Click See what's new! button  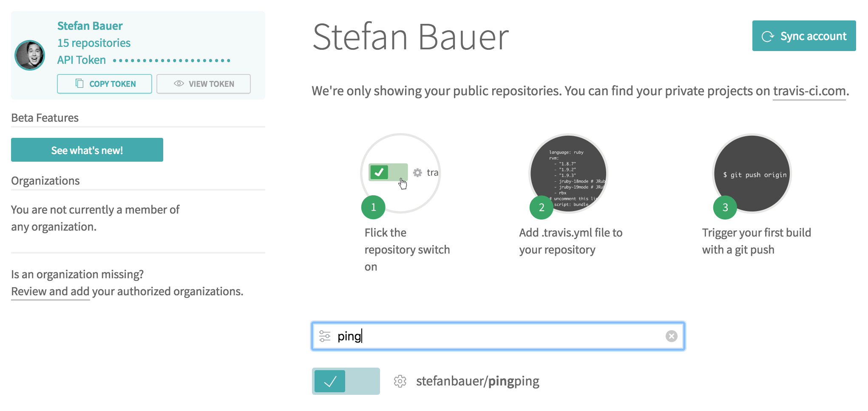tap(87, 150)
